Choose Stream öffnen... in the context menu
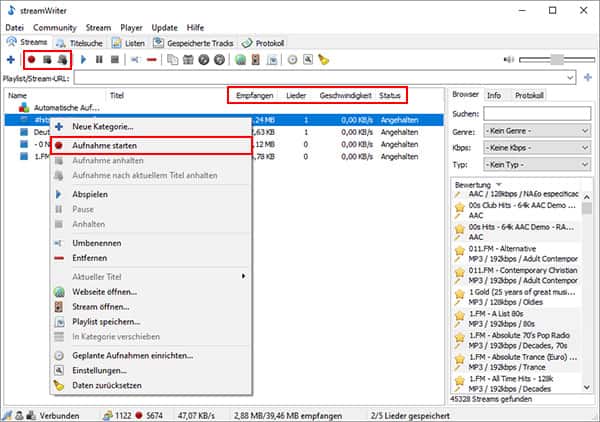Viewport: 600px width, 422px height. (x=151, y=307)
